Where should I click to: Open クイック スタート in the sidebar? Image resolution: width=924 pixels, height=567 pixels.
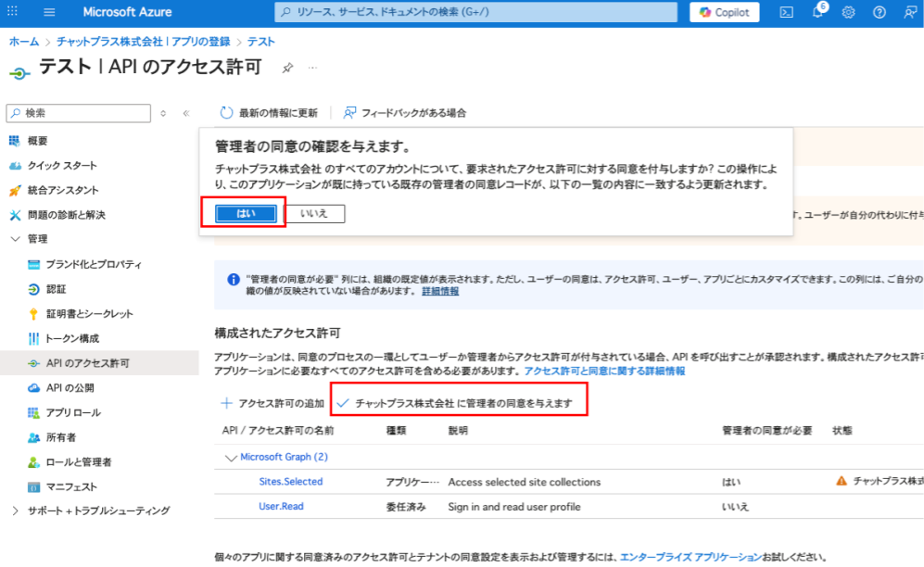(x=62, y=166)
